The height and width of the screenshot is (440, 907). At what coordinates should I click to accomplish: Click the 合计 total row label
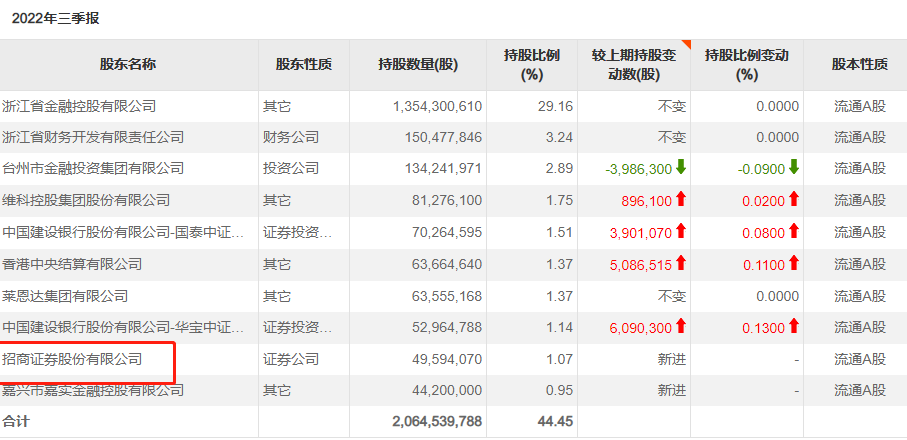16,421
